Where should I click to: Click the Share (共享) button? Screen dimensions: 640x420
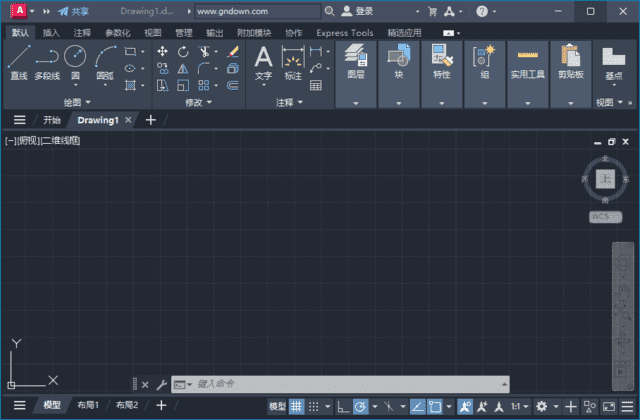73,11
